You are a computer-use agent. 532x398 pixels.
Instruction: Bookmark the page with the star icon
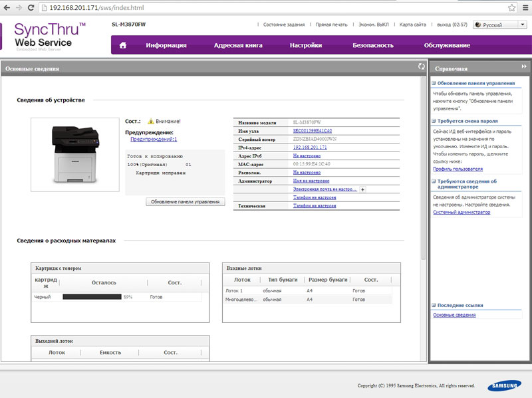[x=511, y=7]
